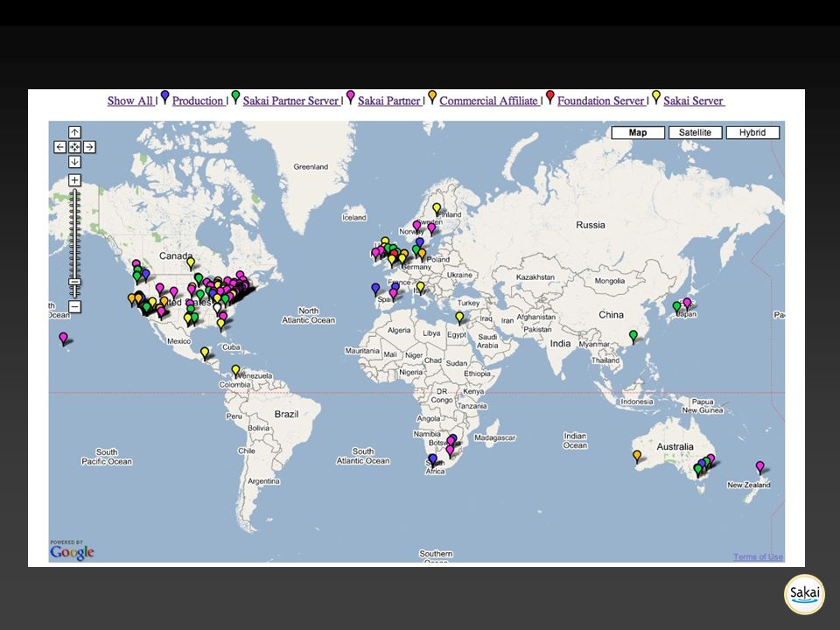This screenshot has height=630, width=840.
Task: Click the green pin beside Sakai Partner Server
Action: (x=235, y=97)
